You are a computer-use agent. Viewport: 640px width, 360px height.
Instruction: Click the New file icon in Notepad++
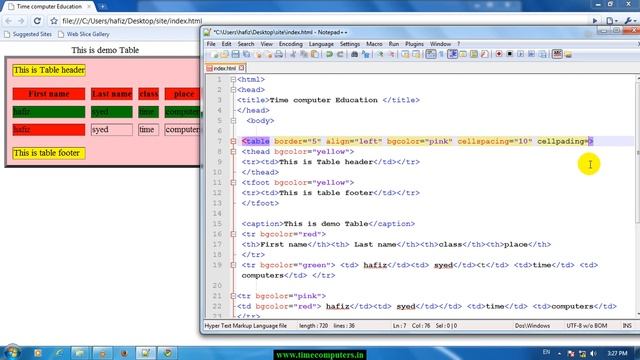[x=214, y=54]
